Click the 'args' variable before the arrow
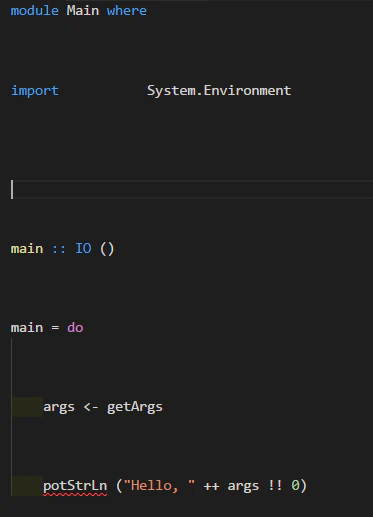 (59, 407)
